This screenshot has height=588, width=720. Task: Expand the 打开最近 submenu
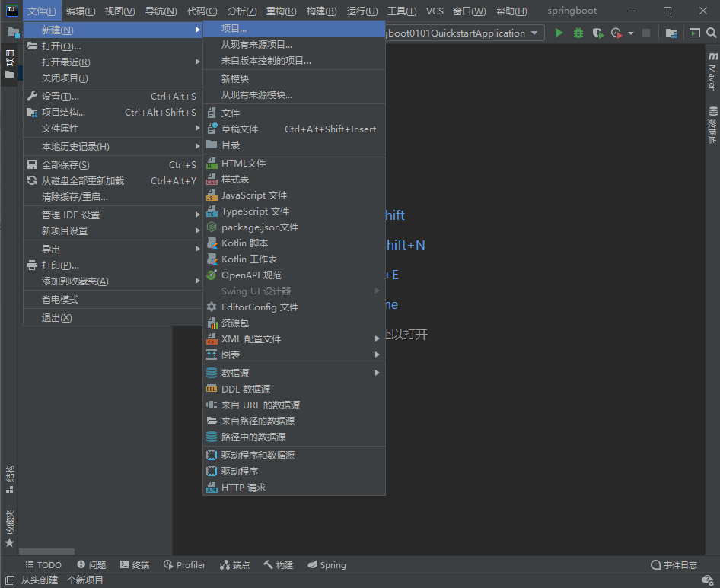[x=113, y=62]
